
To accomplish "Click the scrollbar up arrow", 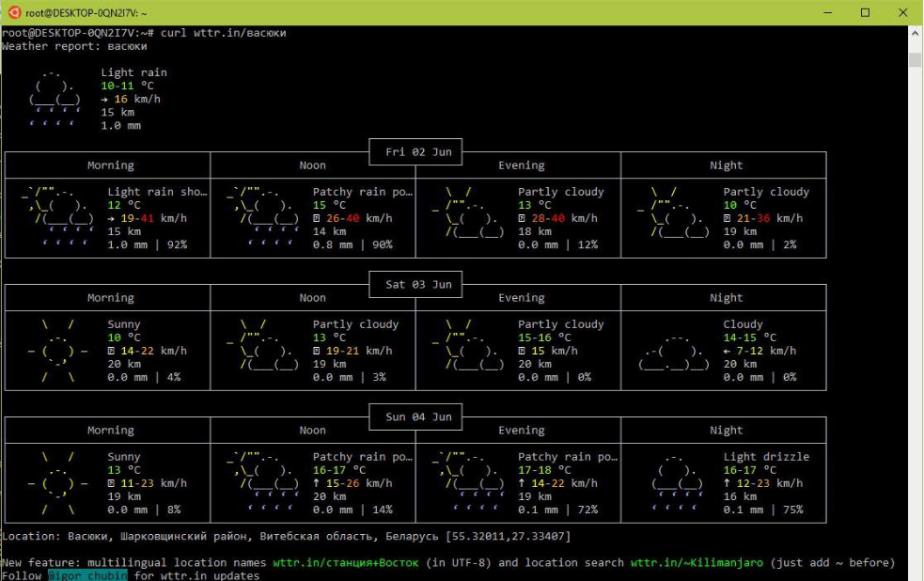I will 915,34.
